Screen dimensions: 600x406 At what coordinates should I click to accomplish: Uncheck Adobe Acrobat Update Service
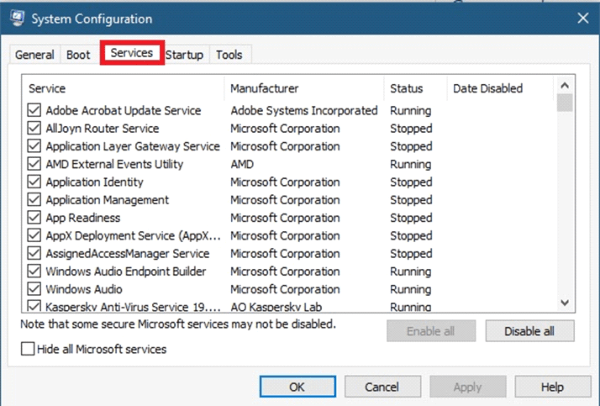[x=34, y=110]
